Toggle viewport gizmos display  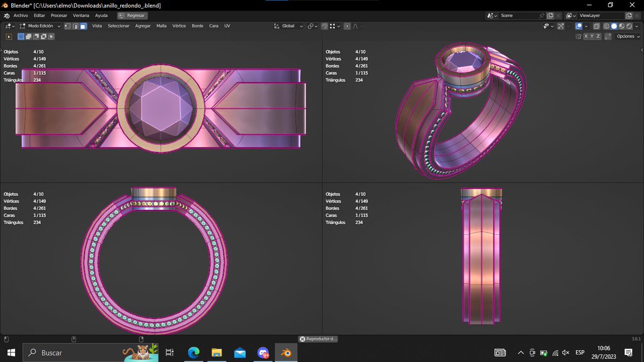pos(560,26)
